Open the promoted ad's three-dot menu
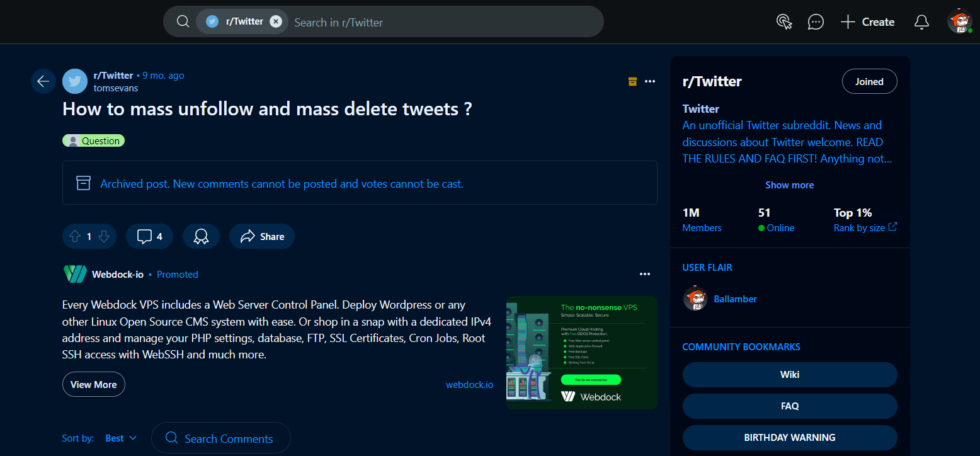Viewport: 980px width, 456px height. (x=644, y=274)
